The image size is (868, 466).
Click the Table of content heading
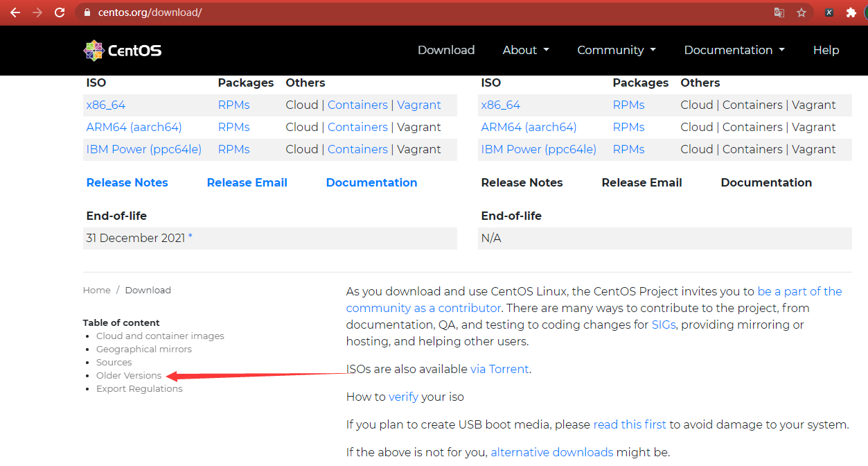pos(121,322)
